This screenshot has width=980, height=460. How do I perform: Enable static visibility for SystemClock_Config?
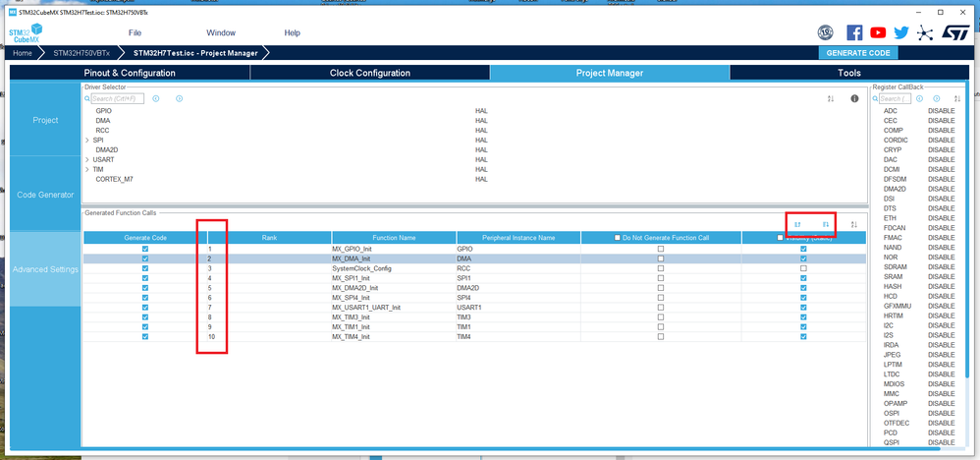point(803,268)
